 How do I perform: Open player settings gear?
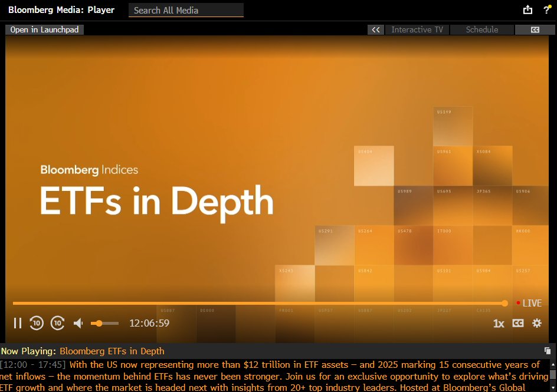(x=536, y=323)
